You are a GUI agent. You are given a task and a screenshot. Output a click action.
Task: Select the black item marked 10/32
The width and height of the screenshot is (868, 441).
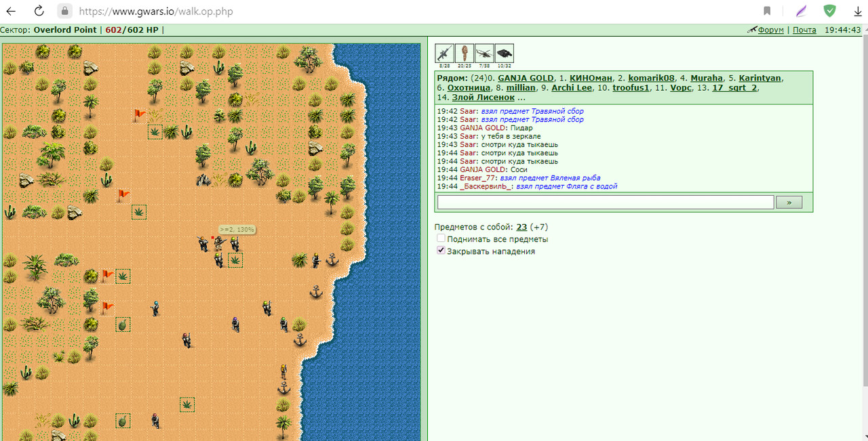505,54
